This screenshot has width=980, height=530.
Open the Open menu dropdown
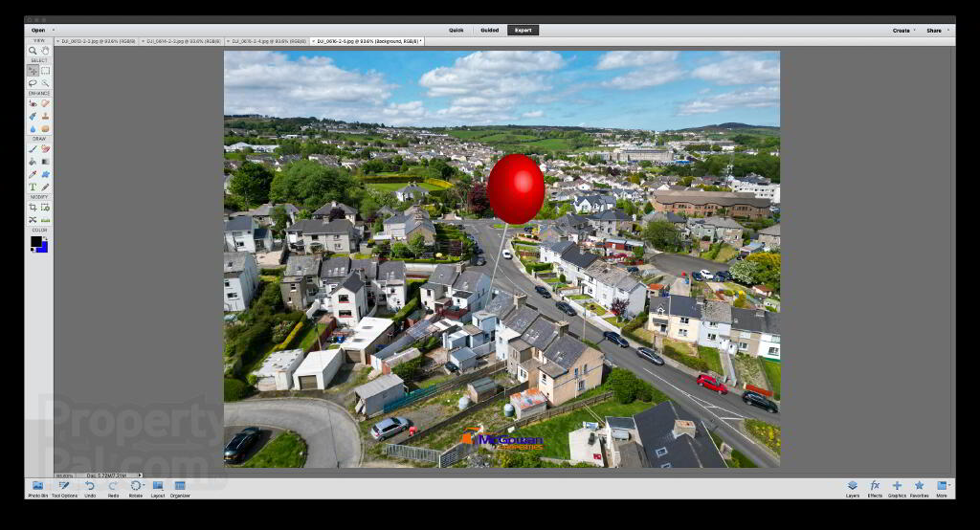click(x=41, y=30)
